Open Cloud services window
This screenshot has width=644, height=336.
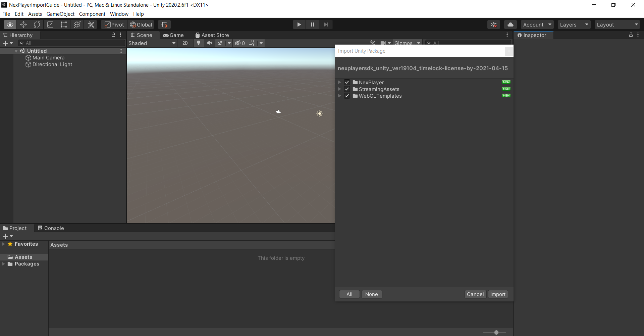click(x=510, y=25)
